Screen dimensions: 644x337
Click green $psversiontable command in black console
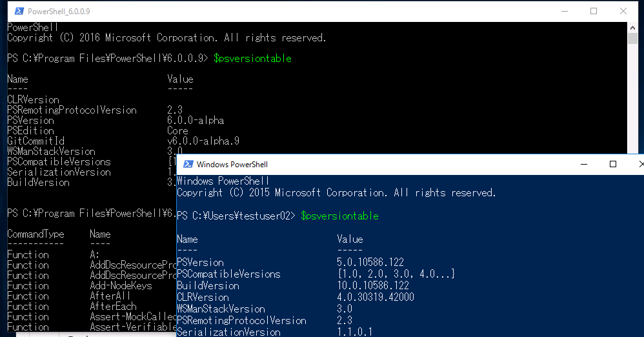coord(252,58)
